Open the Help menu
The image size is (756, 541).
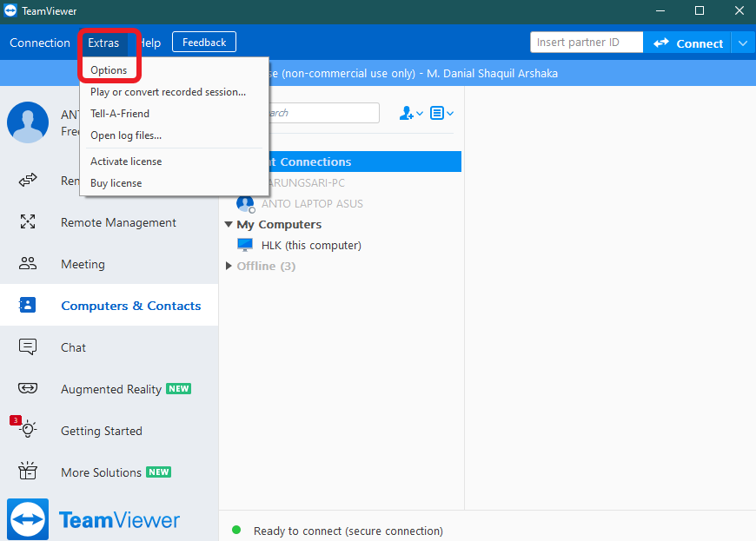tap(149, 42)
